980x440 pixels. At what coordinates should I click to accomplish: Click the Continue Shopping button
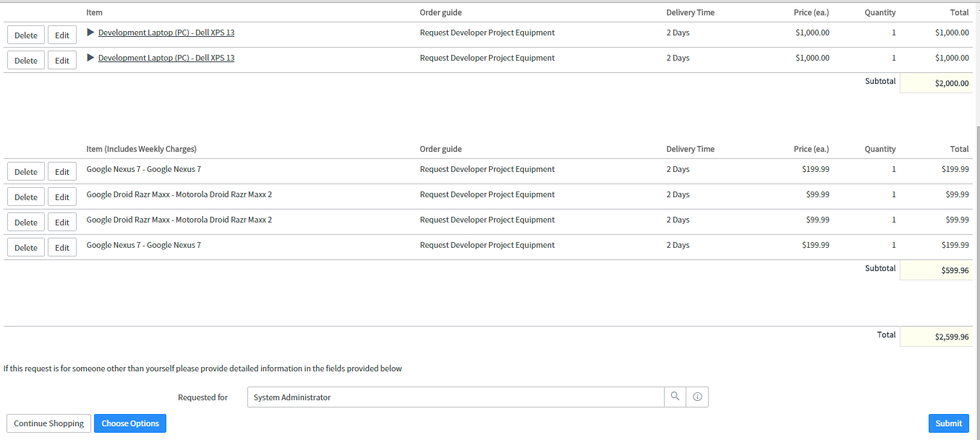48,423
